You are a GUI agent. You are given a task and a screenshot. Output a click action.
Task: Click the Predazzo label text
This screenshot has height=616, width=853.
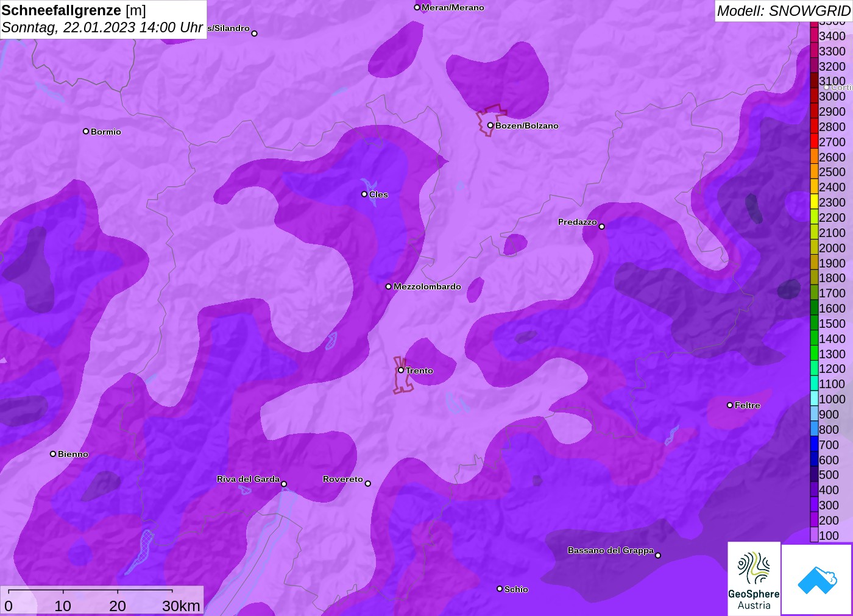(578, 222)
